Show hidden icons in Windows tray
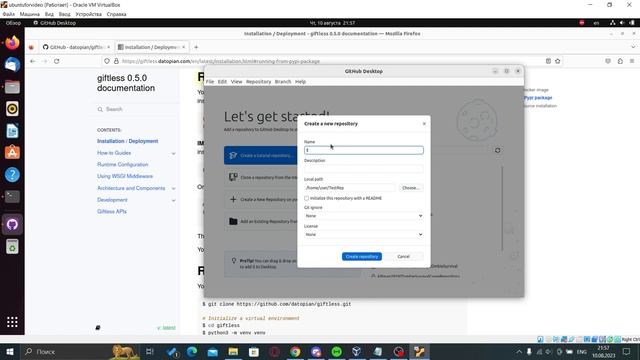This screenshot has height=360, width=640. tap(519, 351)
